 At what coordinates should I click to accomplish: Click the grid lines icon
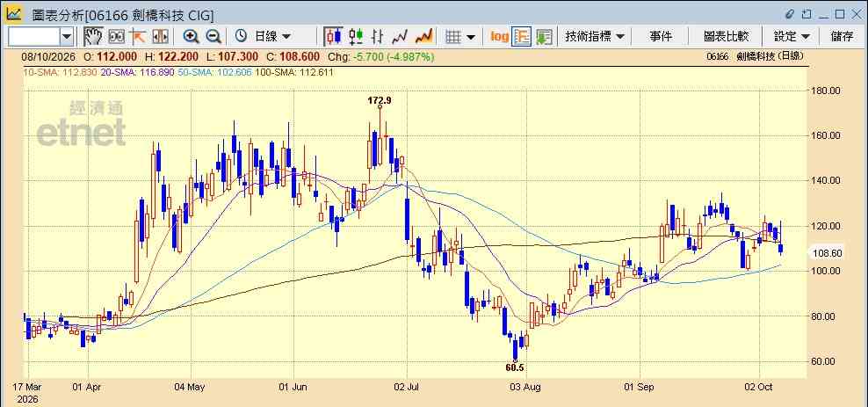point(453,37)
